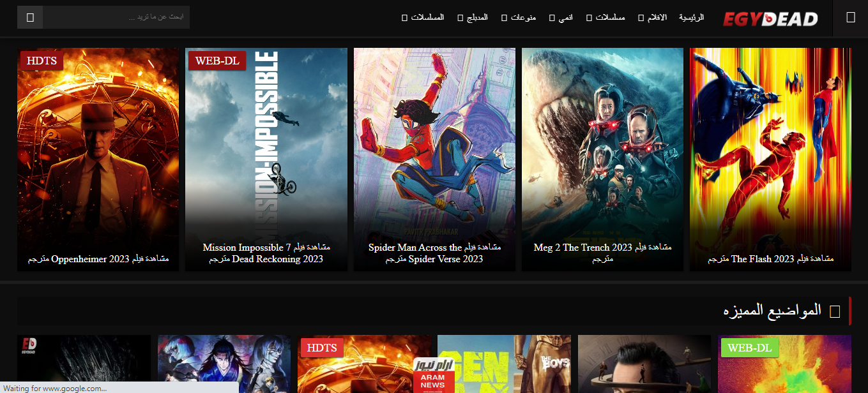Click the HDTS badge on the Oppenheimer poster
Image resolution: width=868 pixels, height=393 pixels.
click(x=42, y=61)
